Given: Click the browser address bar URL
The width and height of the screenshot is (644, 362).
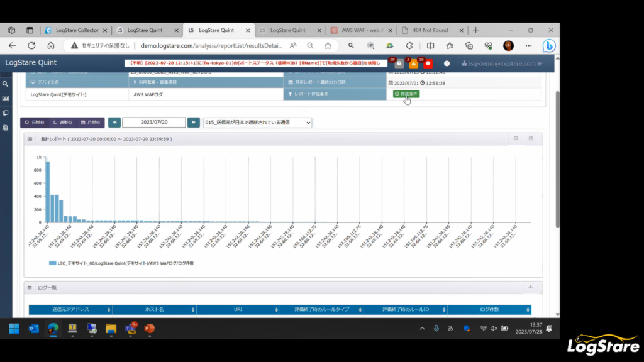Looking at the screenshot, I should pos(211,45).
